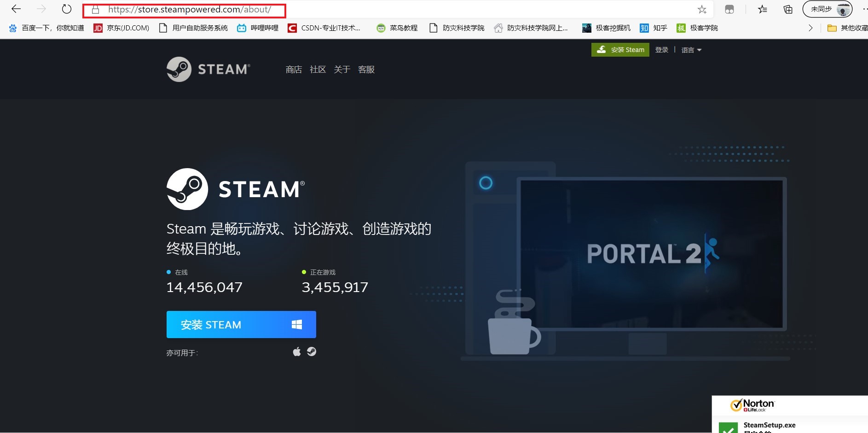The image size is (868, 433).
Task: Add page to favorites star icon
Action: pos(702,10)
